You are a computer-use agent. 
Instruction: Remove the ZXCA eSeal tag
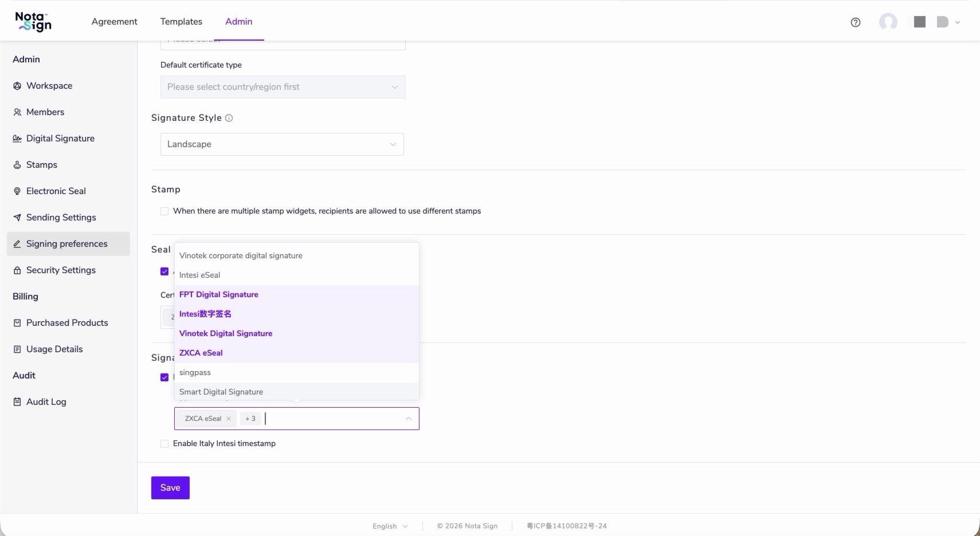coord(229,419)
